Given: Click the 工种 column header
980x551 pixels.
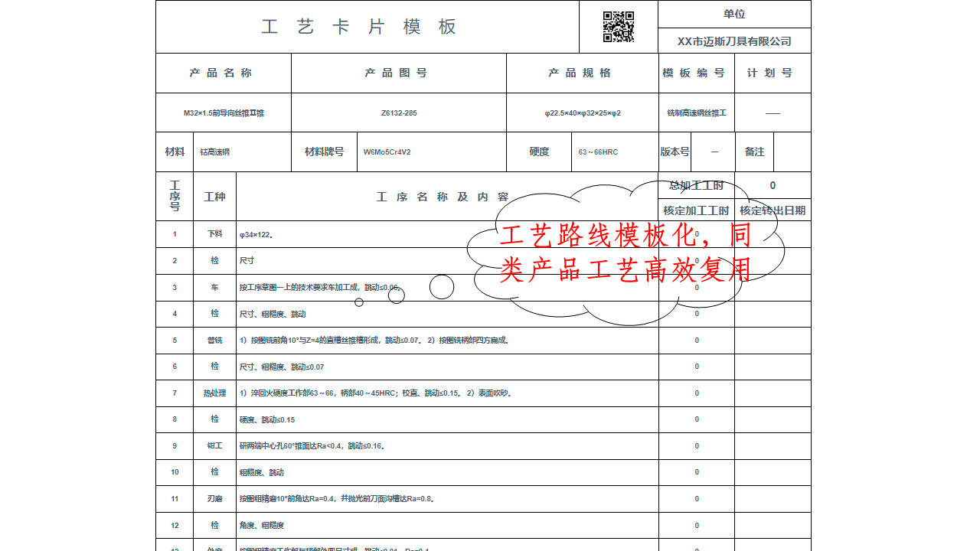Looking at the screenshot, I should (x=214, y=197).
